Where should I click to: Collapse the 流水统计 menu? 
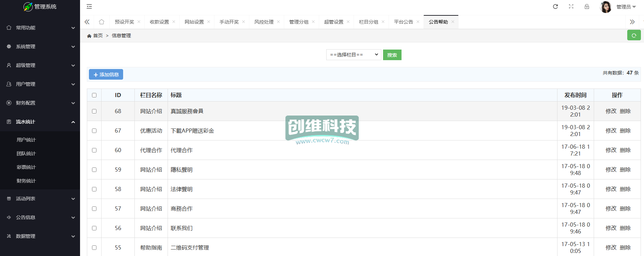click(40, 122)
